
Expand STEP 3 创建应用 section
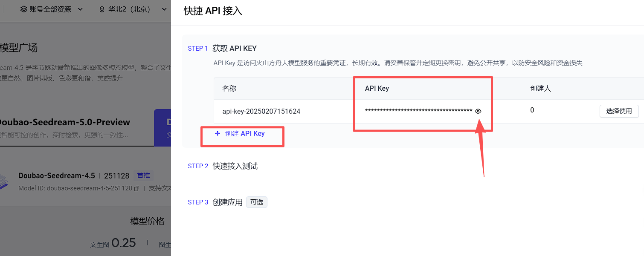[x=227, y=202]
